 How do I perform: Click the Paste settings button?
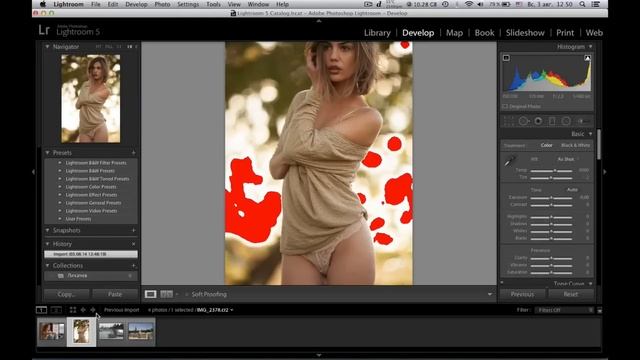click(x=115, y=294)
